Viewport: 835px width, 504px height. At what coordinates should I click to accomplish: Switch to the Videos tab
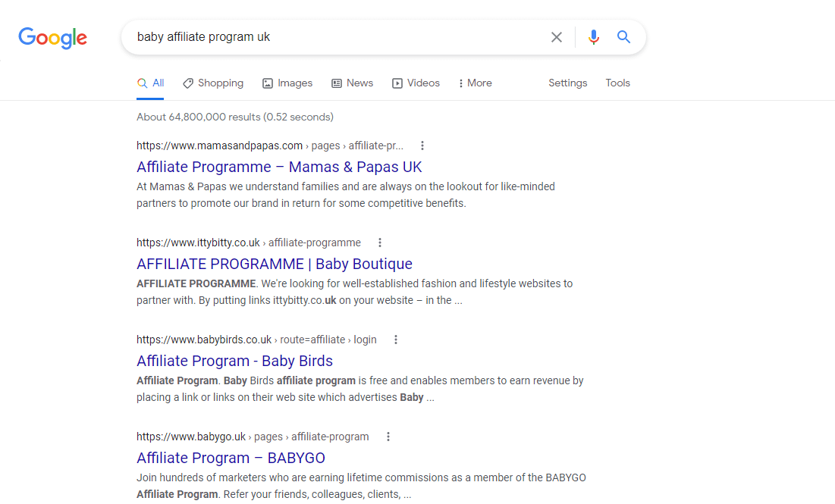(422, 83)
